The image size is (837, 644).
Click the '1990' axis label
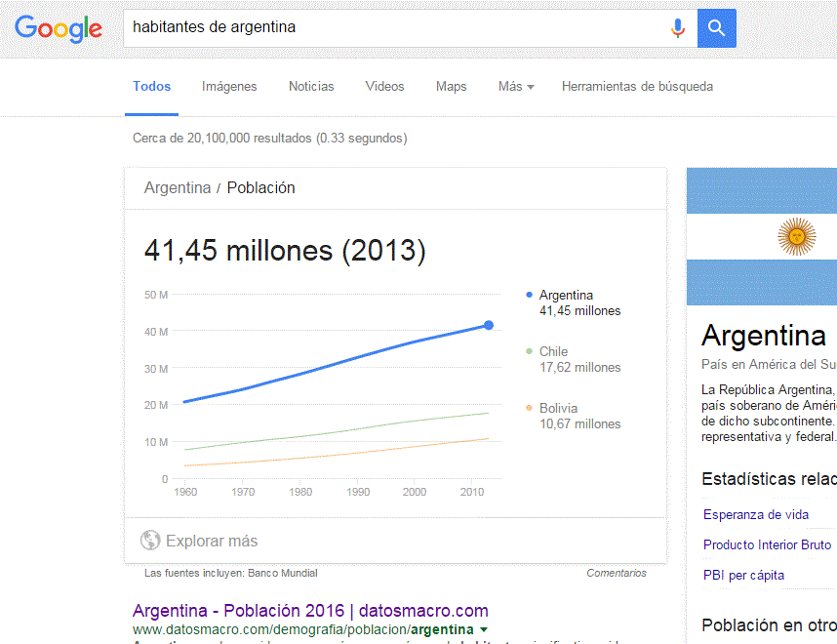point(358,492)
